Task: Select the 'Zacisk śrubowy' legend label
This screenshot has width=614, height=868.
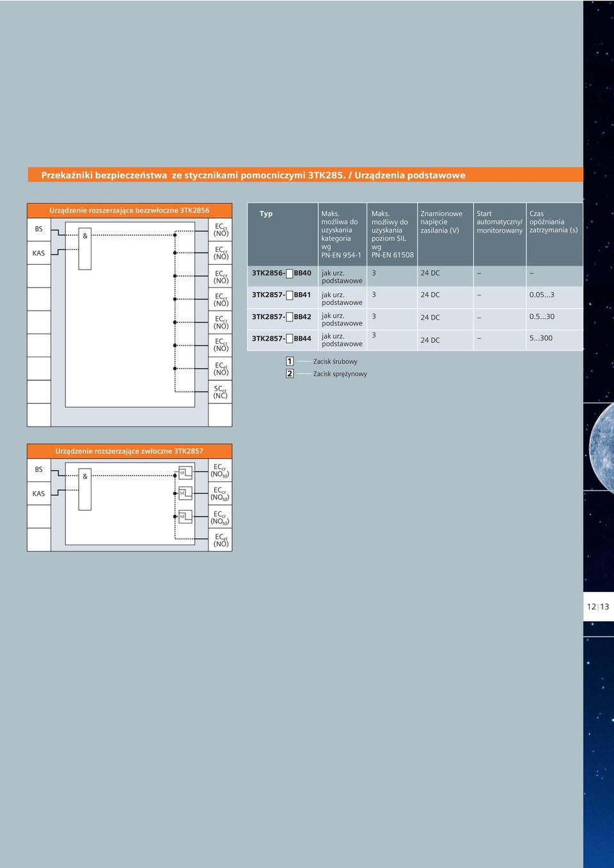Action: 335,361
